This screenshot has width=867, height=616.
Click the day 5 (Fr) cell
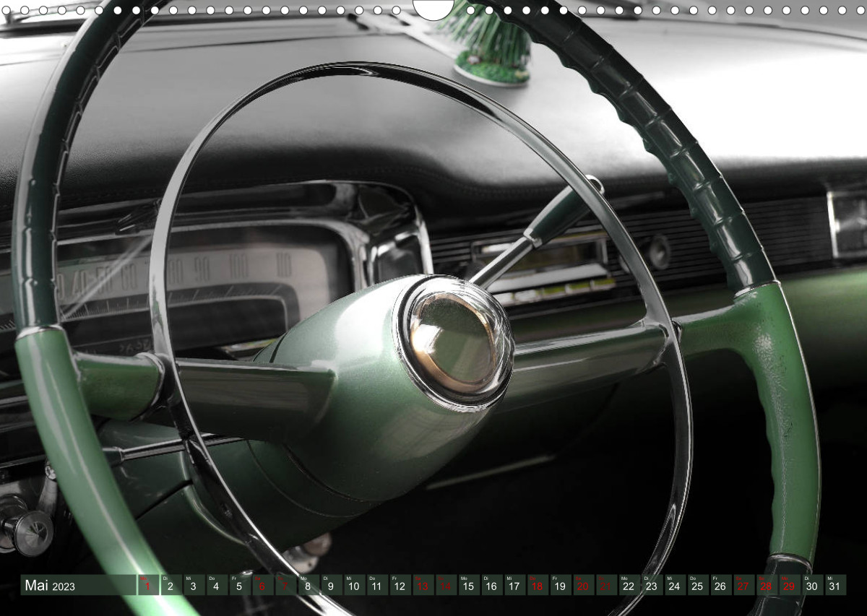pos(239,585)
